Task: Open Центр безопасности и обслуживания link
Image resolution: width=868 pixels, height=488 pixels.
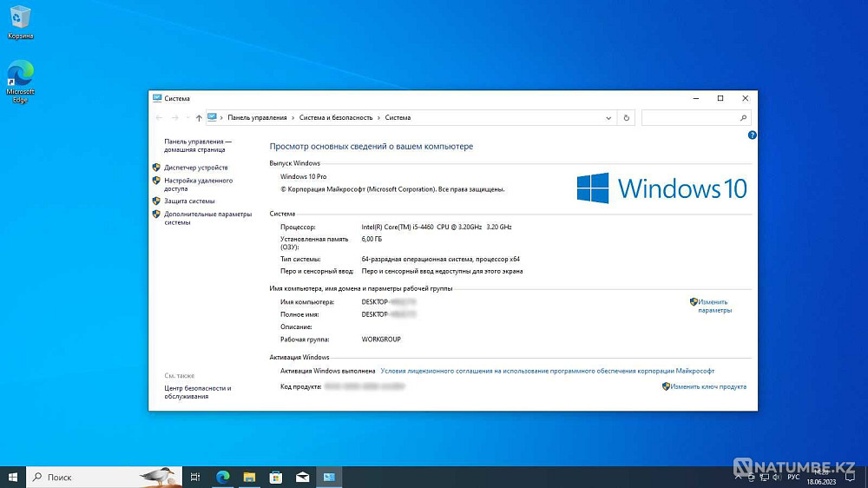Action: [198, 392]
